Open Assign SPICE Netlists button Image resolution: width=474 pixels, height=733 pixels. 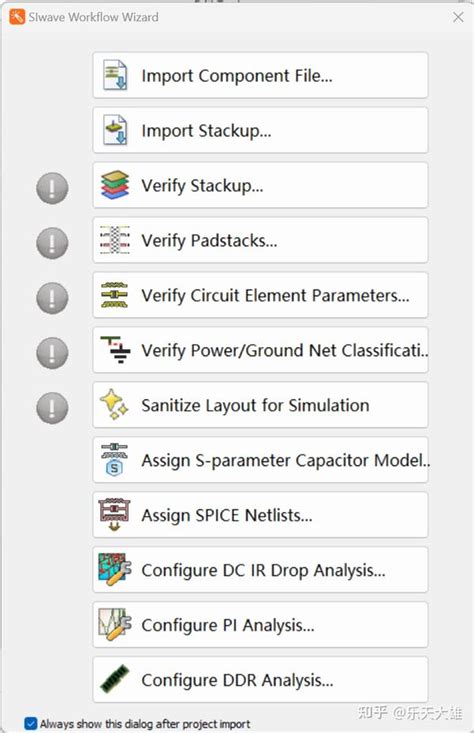[260, 514]
